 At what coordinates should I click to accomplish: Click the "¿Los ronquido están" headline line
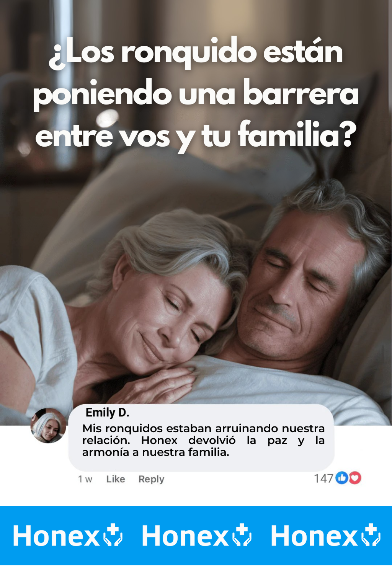(x=196, y=53)
